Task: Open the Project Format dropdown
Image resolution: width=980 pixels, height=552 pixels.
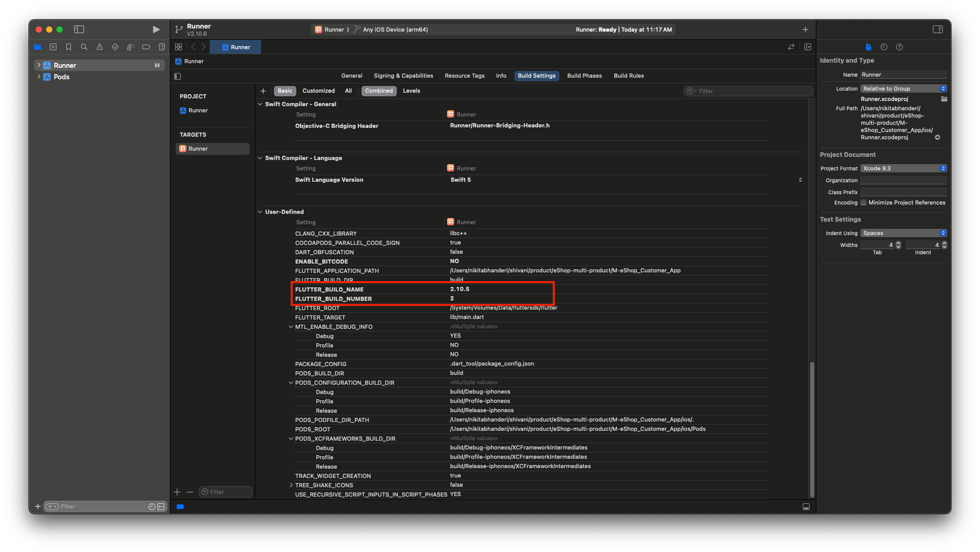Action: [903, 168]
